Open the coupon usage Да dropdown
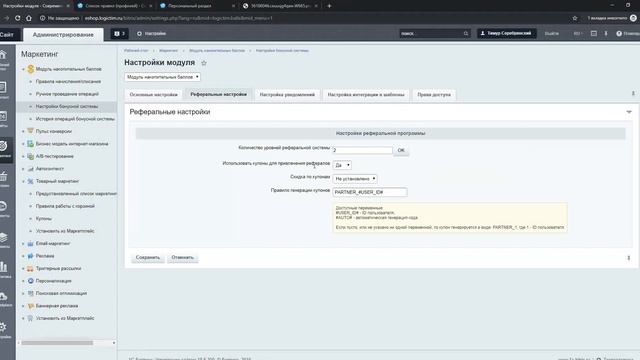The height and width of the screenshot is (360, 640). (x=342, y=165)
